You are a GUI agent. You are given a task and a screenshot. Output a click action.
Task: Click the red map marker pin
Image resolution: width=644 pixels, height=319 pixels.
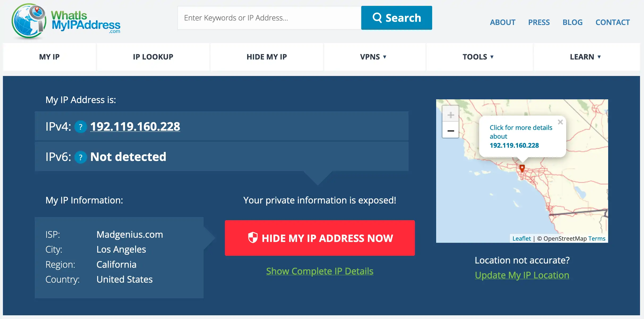(522, 168)
